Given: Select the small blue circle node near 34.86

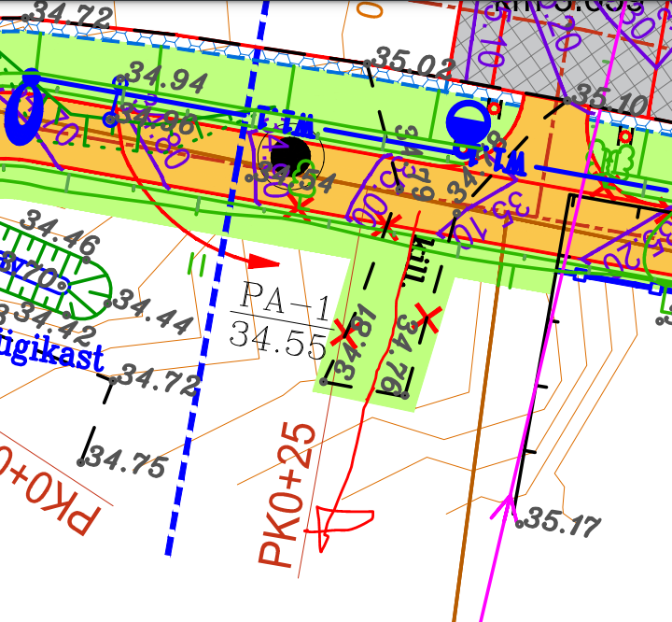Looking at the screenshot, I should pos(110,120).
